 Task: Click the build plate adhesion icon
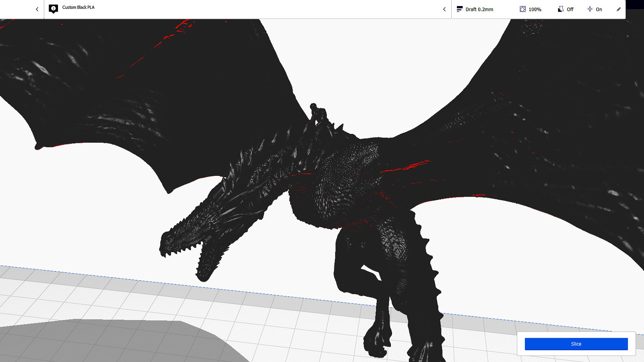(x=590, y=9)
